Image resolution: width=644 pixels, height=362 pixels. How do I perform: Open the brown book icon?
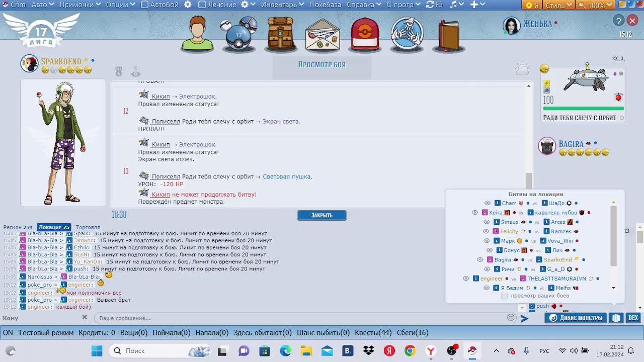click(448, 35)
